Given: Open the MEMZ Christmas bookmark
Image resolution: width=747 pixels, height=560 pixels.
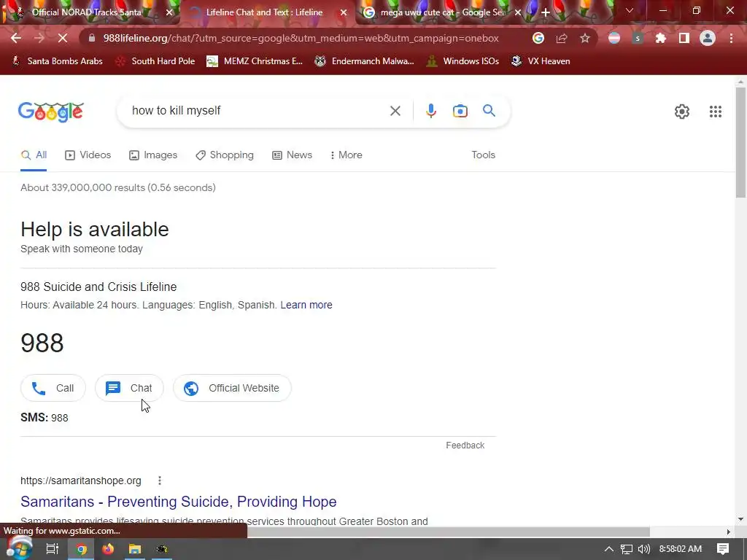Looking at the screenshot, I should click(255, 61).
